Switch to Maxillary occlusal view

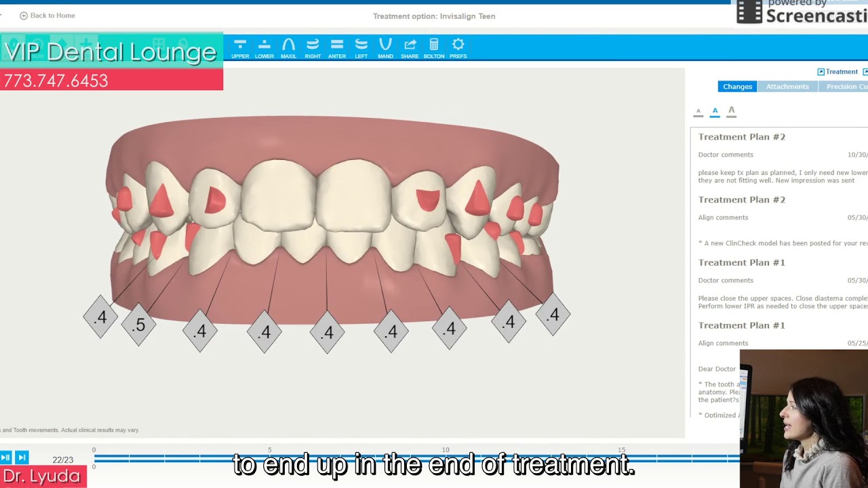click(x=288, y=48)
